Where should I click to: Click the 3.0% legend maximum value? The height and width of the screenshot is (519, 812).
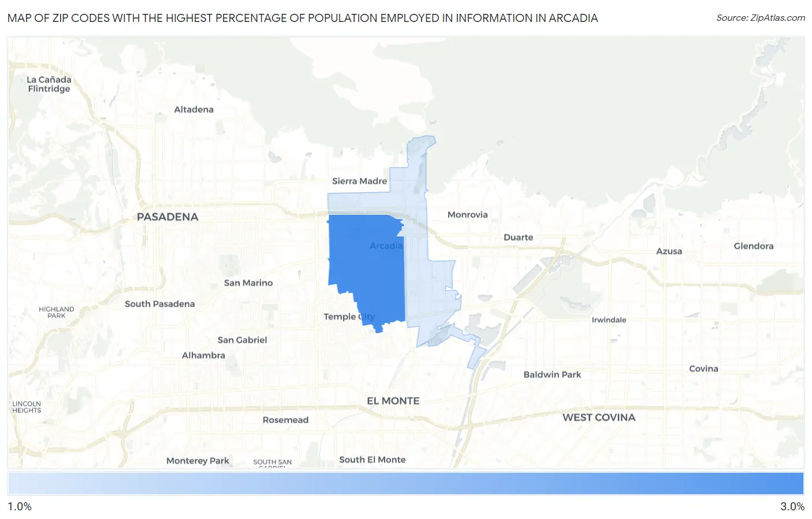pos(792,507)
